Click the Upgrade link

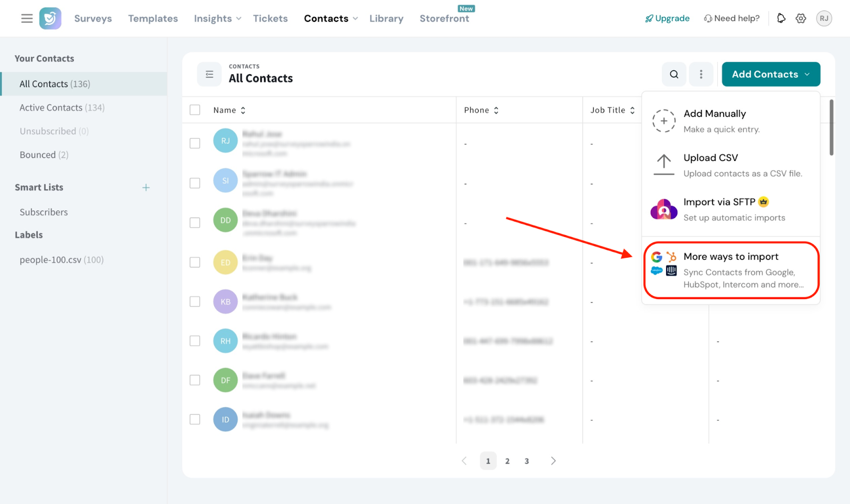click(667, 19)
